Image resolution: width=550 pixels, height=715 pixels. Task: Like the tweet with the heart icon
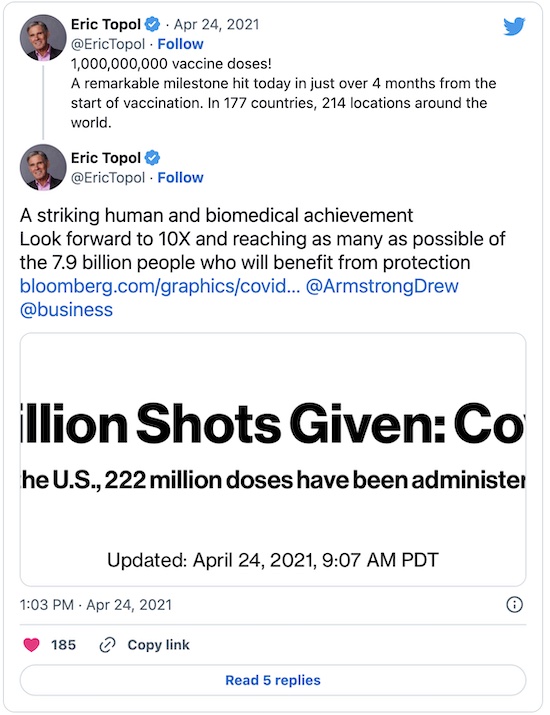31,645
